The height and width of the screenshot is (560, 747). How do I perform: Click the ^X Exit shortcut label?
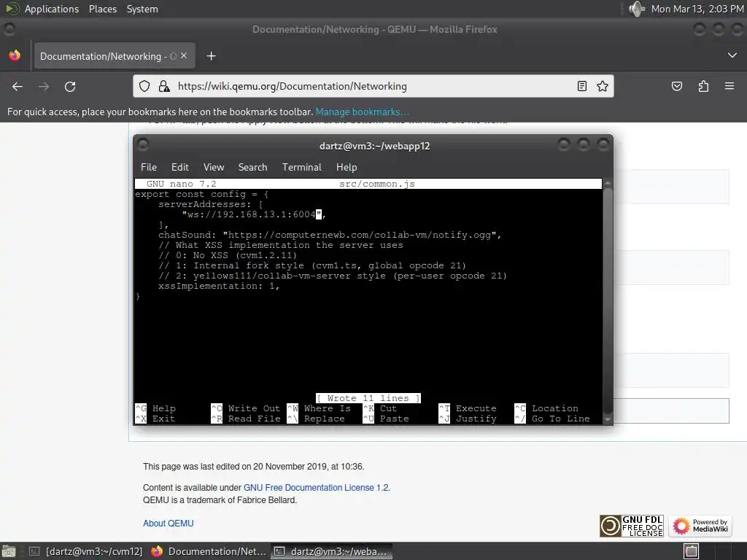[155, 419]
